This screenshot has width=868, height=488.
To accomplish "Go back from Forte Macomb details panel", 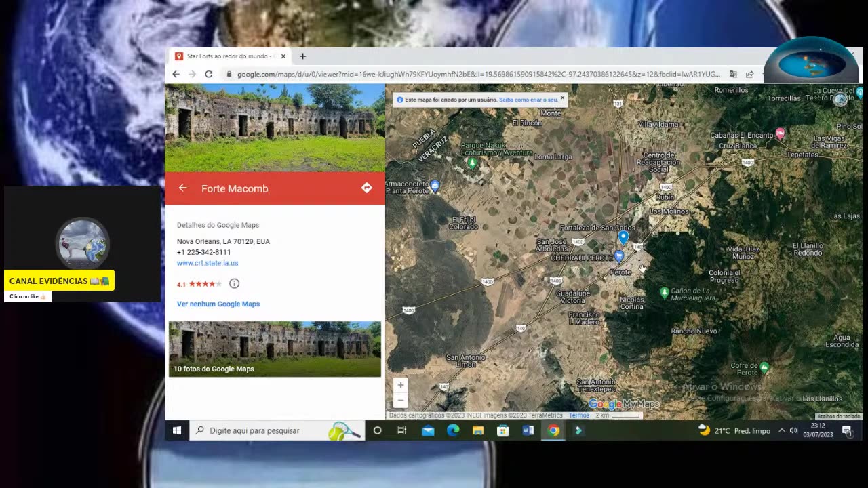I will click(x=183, y=188).
